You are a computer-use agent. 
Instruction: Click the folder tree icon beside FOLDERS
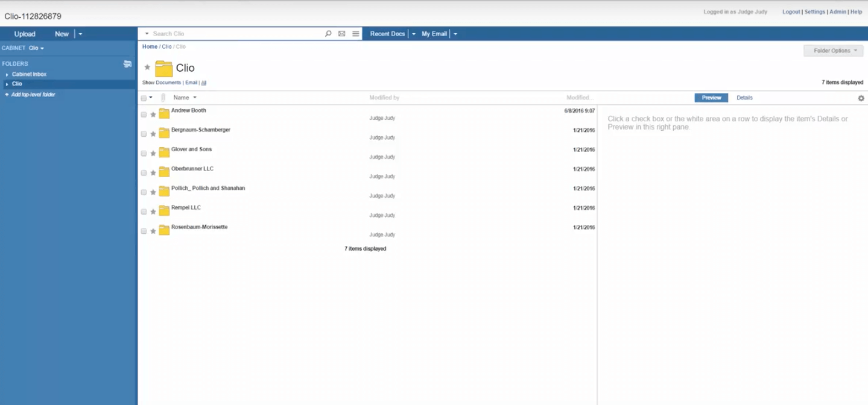(x=127, y=63)
